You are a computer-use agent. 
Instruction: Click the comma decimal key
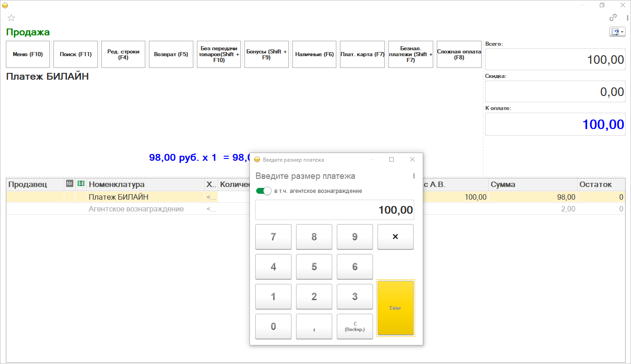pos(314,326)
